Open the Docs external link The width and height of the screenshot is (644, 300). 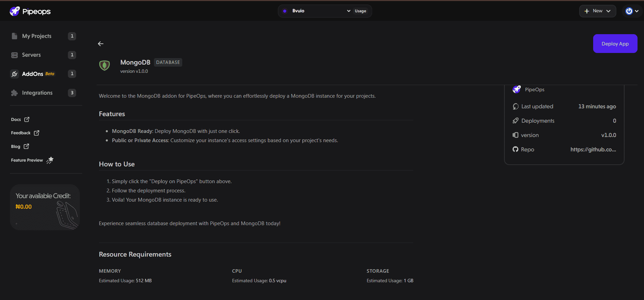(20, 119)
